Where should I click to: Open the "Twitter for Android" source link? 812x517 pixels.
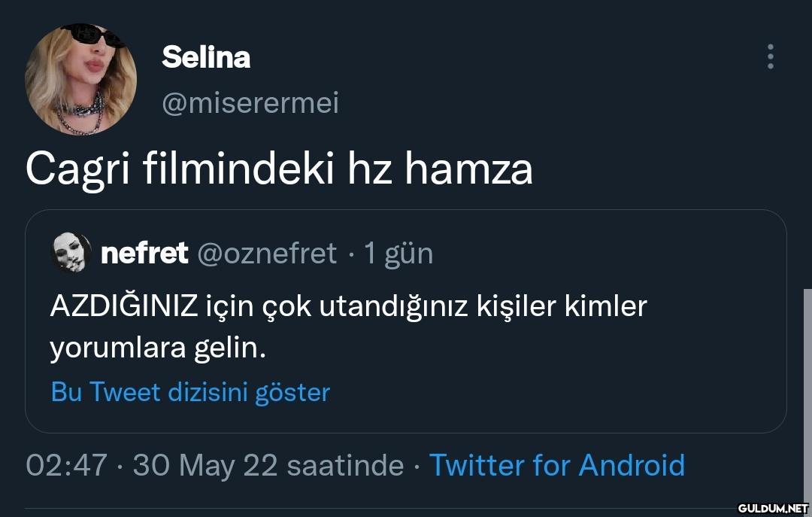[x=556, y=465]
